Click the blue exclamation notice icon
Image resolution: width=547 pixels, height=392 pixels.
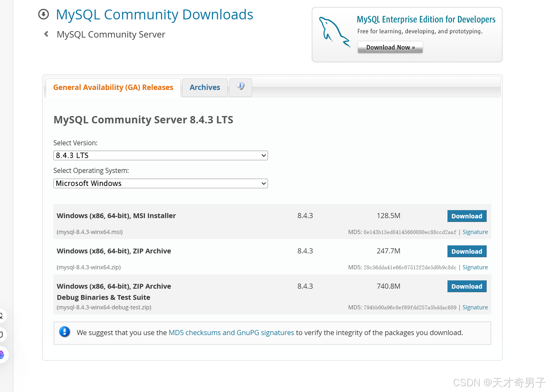(65, 332)
